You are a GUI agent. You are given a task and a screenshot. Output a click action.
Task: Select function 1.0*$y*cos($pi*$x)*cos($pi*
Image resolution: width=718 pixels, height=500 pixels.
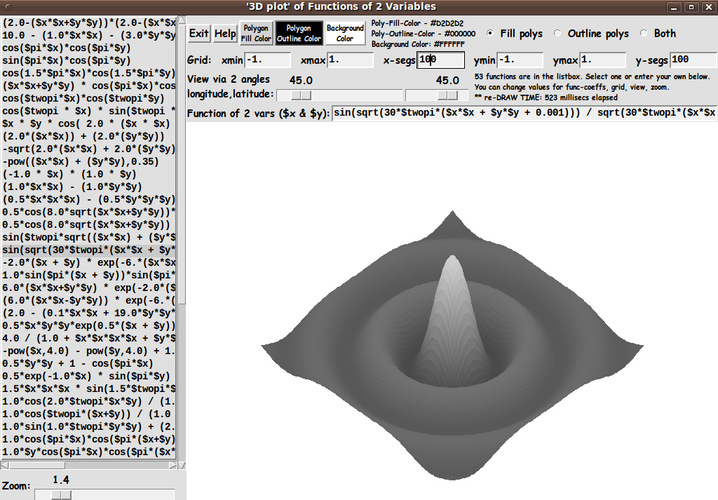point(88,452)
